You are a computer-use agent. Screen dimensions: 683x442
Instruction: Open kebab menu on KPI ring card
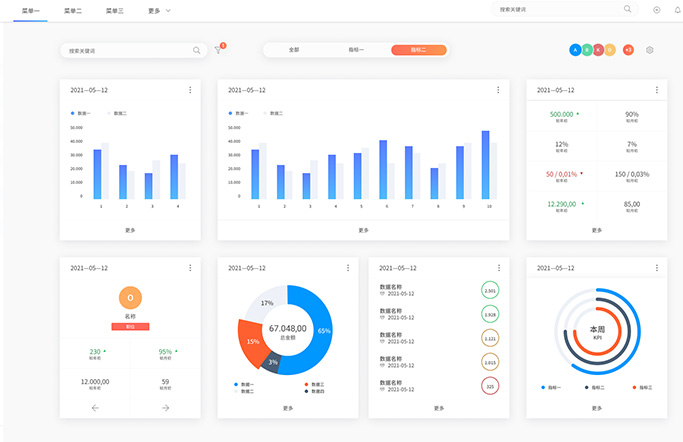657,268
